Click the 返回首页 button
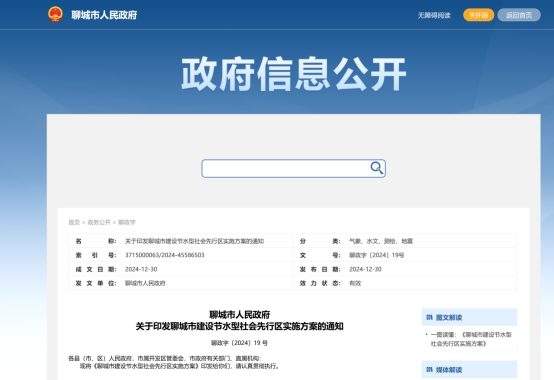 [x=519, y=15]
